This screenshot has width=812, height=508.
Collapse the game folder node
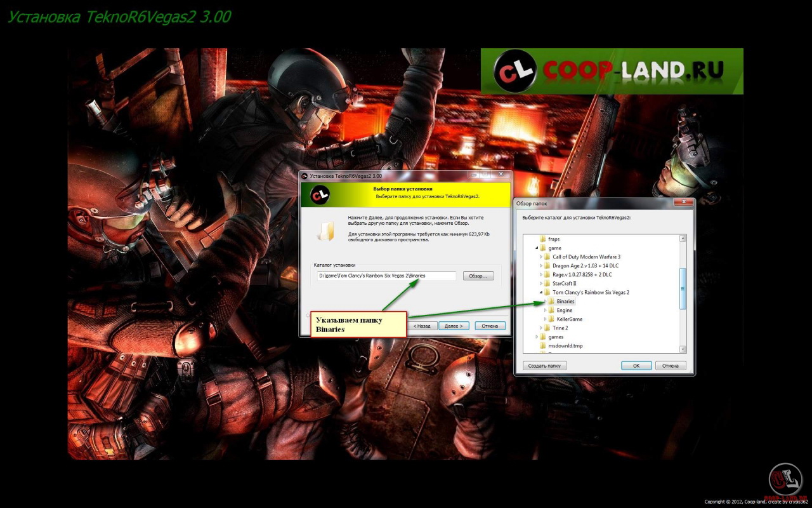537,248
